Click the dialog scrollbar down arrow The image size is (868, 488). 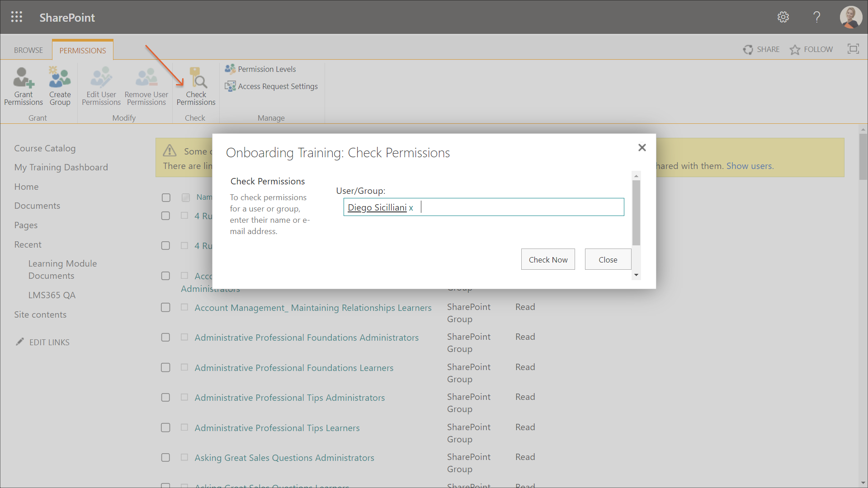point(636,275)
